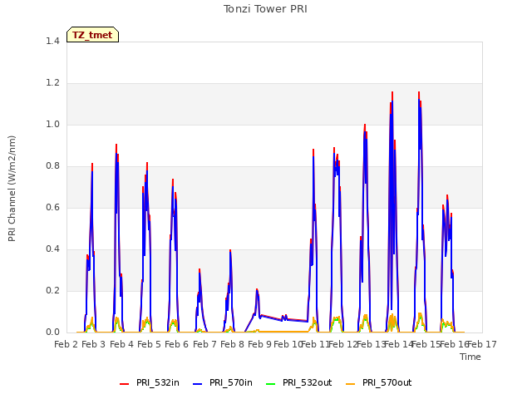Toggle the PRI_570in legend label
The height and width of the screenshot is (399, 532).
tap(231, 382)
